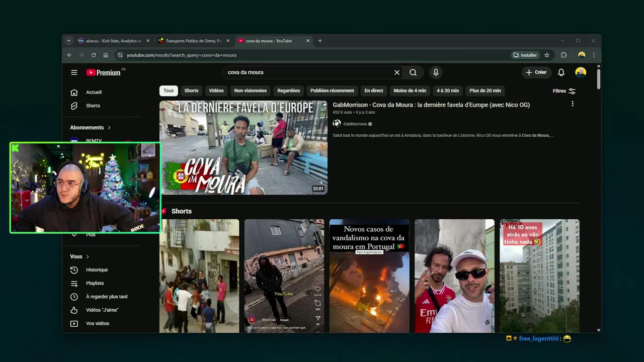The image size is (644, 362).
Task: Select the Regardées filter chip
Action: coord(289,90)
